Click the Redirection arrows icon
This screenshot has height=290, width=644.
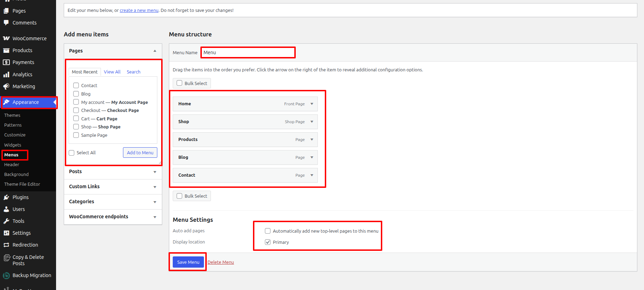(x=6, y=245)
